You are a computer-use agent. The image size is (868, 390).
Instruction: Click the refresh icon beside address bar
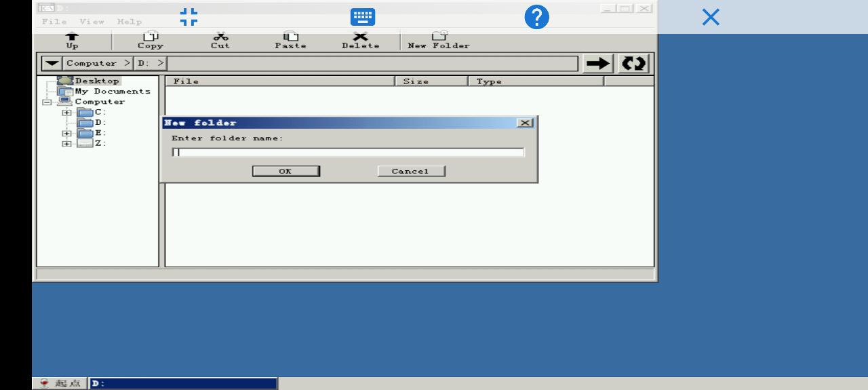click(x=635, y=64)
